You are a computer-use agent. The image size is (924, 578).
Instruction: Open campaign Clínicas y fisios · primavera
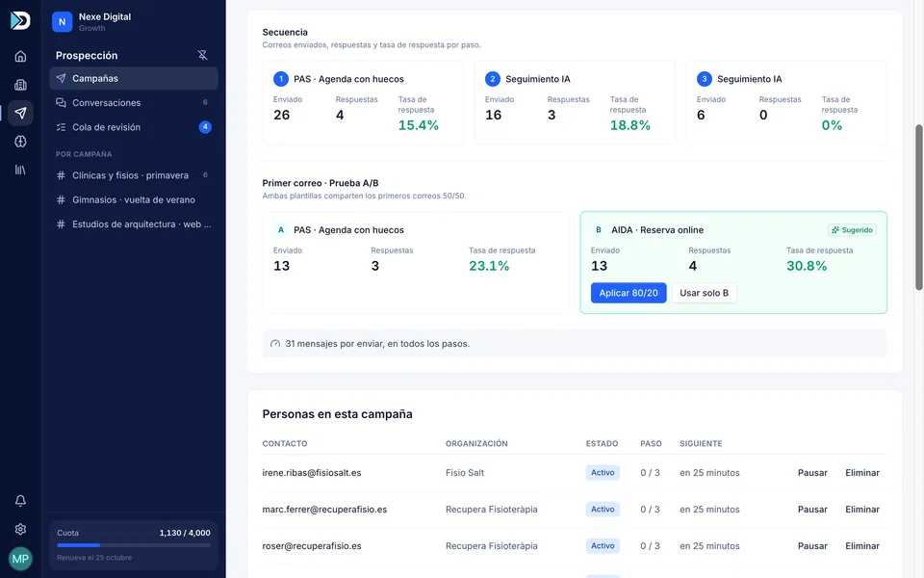coord(134,175)
